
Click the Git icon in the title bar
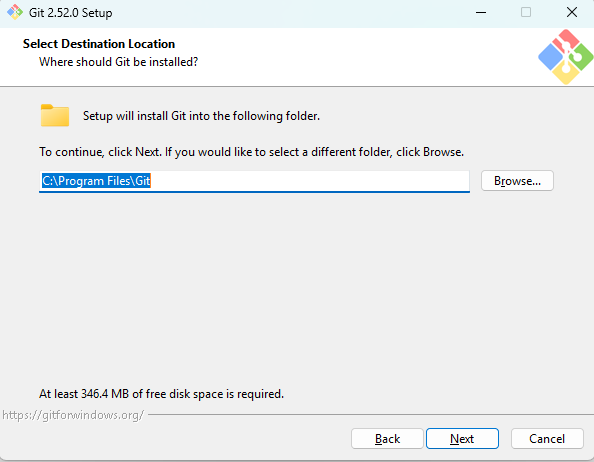tap(15, 12)
